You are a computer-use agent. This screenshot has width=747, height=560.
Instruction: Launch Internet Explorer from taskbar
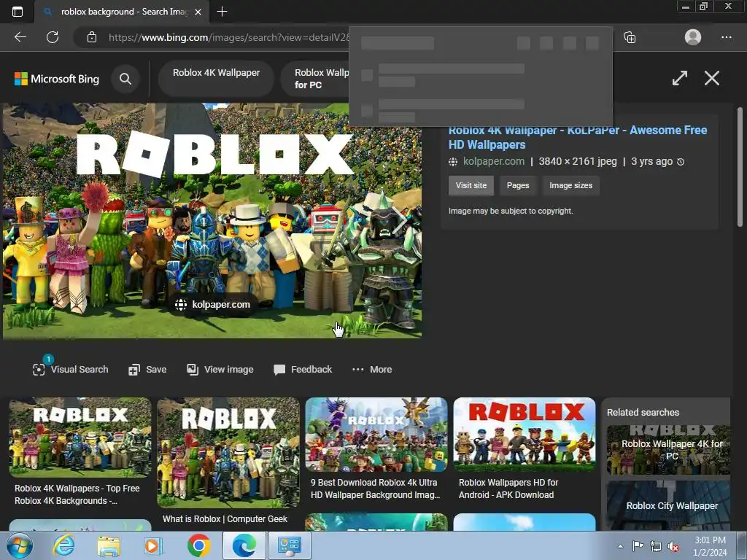pos(63,545)
